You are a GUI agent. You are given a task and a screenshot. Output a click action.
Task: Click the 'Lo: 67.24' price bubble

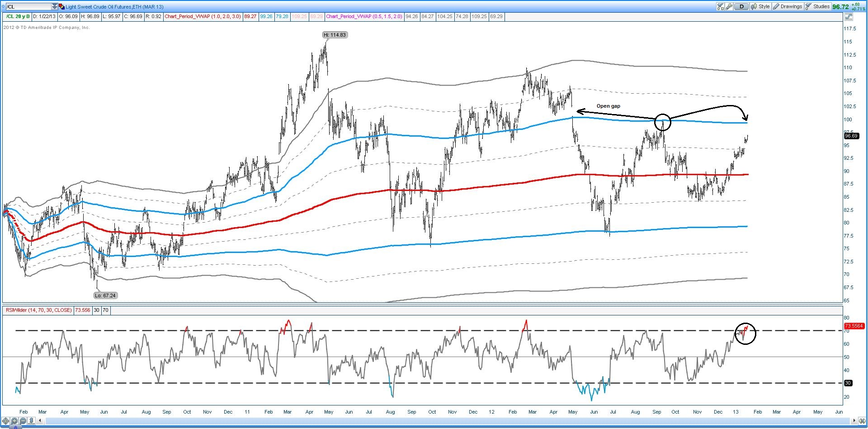[x=105, y=296]
